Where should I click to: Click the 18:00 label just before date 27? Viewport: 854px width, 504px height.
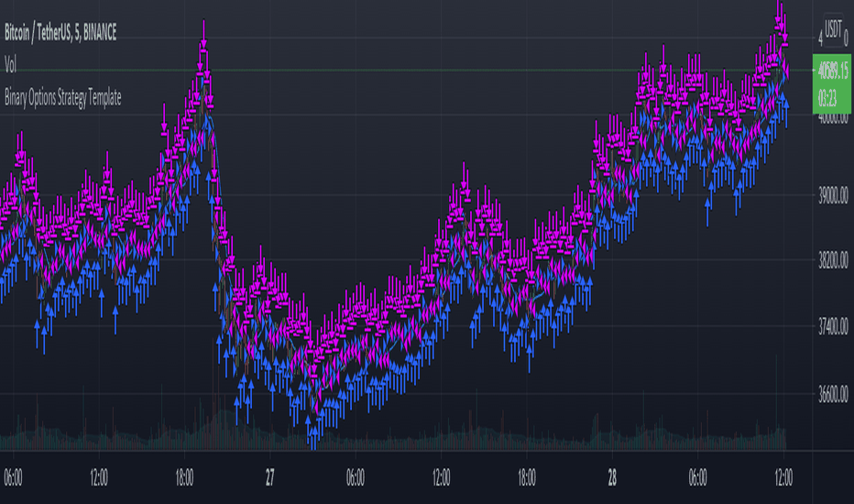pyautogui.click(x=184, y=477)
